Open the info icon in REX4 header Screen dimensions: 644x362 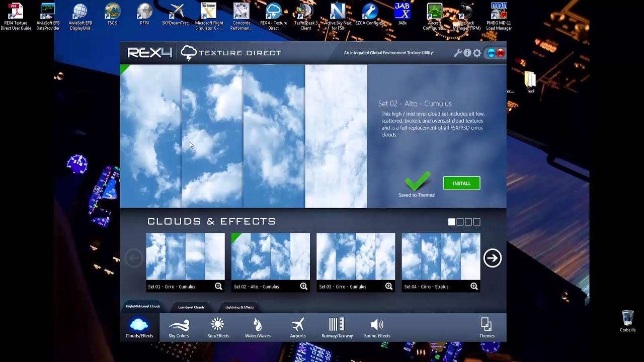(467, 53)
